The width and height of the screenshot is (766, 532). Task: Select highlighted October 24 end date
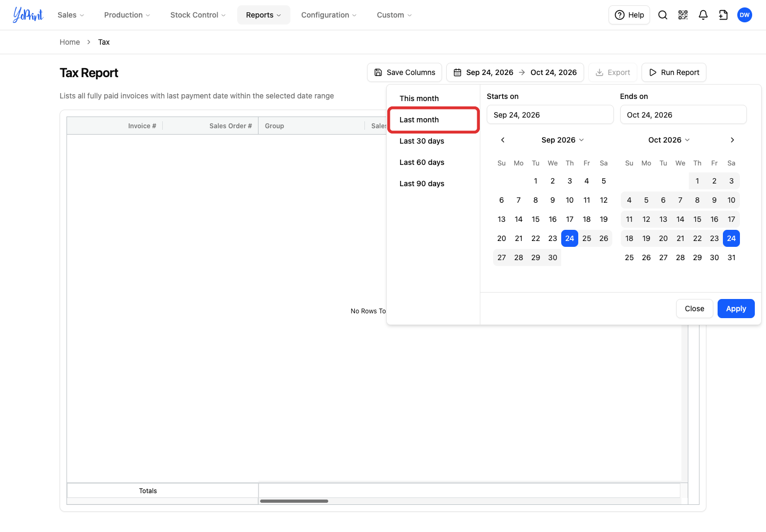[731, 238]
